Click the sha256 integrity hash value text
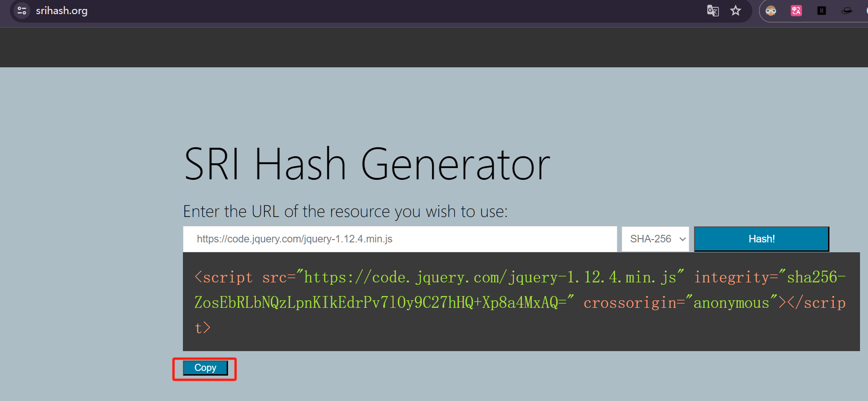The width and height of the screenshot is (868, 401). (x=381, y=302)
